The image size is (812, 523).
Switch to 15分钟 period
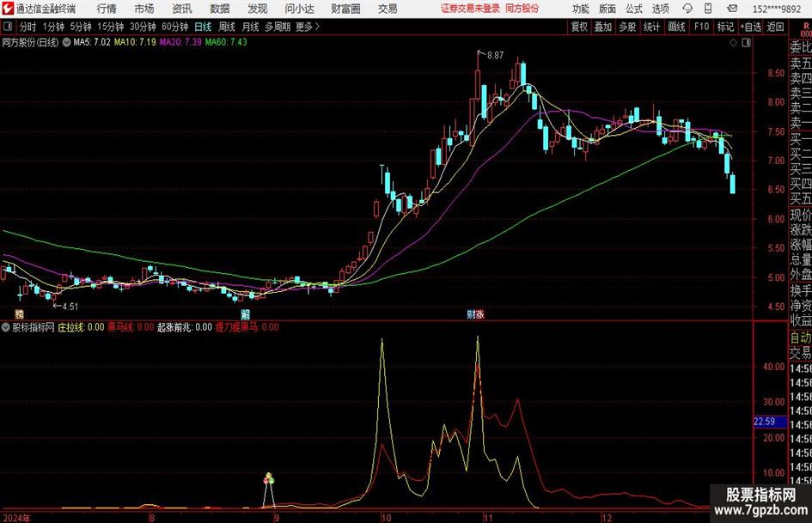tap(111, 27)
